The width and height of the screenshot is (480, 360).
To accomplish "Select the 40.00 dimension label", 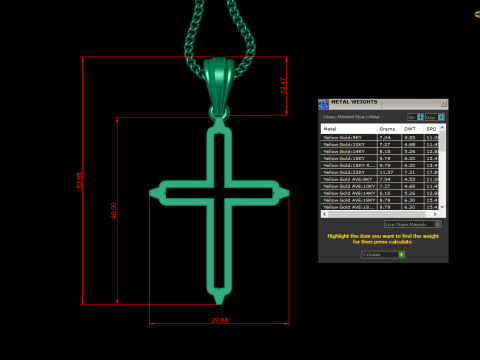I will (114, 211).
